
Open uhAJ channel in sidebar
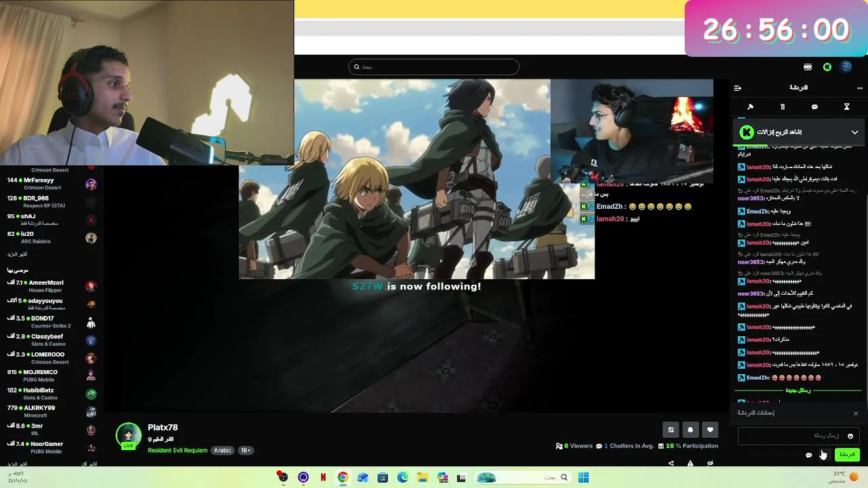click(52, 220)
